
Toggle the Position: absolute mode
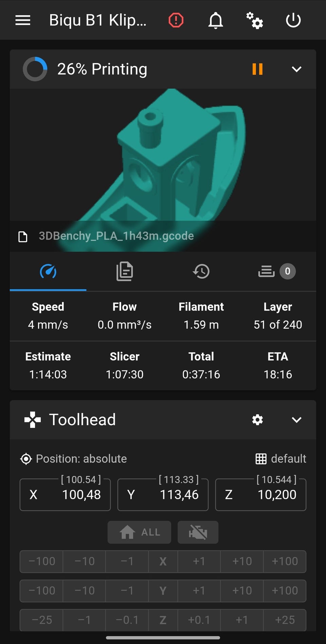[x=74, y=459]
